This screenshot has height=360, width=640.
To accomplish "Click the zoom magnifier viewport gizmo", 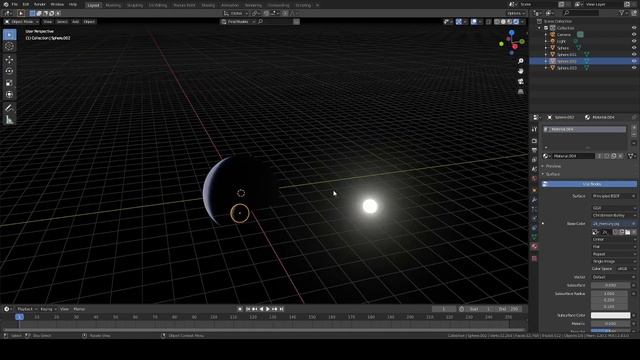I will pos(521,61).
